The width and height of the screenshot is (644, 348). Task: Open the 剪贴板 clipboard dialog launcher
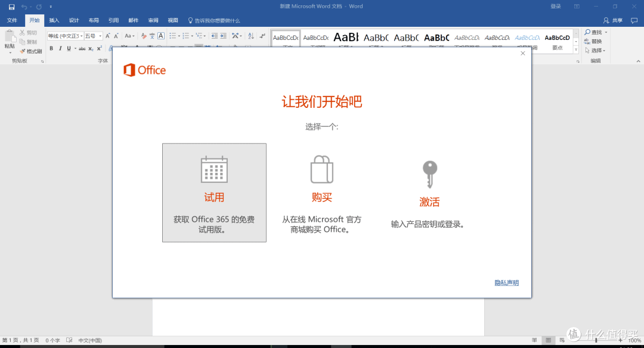coord(42,61)
